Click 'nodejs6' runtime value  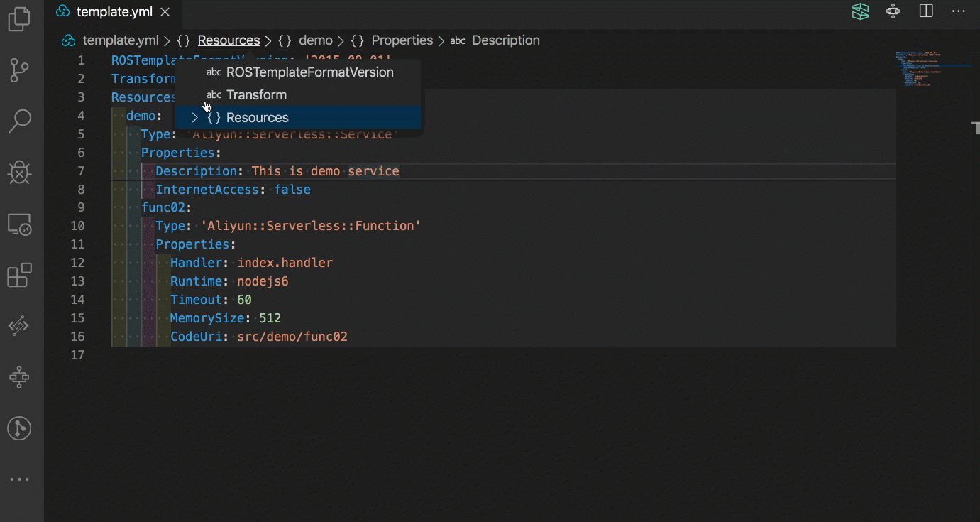point(263,281)
